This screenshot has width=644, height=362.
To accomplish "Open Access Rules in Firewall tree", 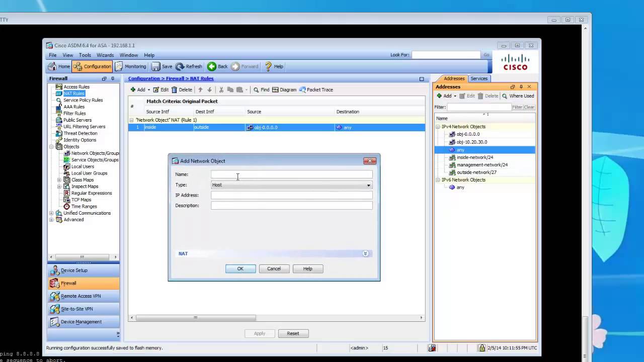I will tap(76, 87).
